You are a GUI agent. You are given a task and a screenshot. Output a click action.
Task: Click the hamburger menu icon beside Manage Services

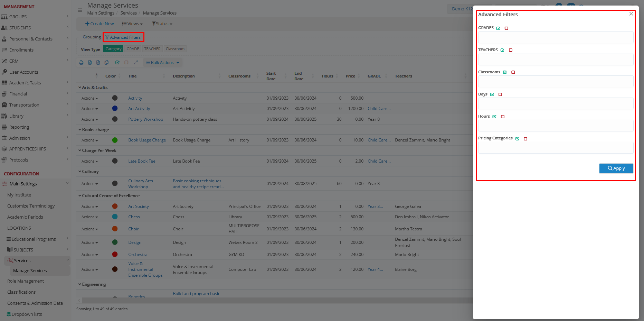pyautogui.click(x=80, y=10)
